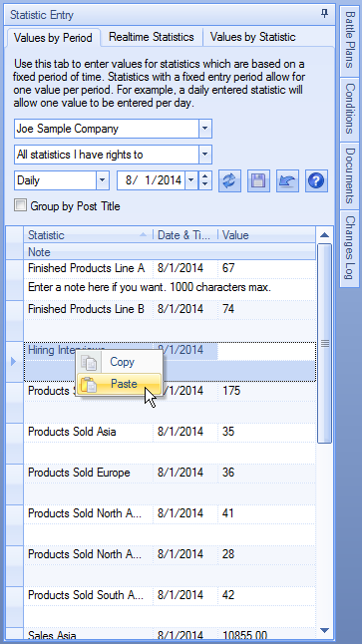Click the value 28 cell

[x=266, y=554]
